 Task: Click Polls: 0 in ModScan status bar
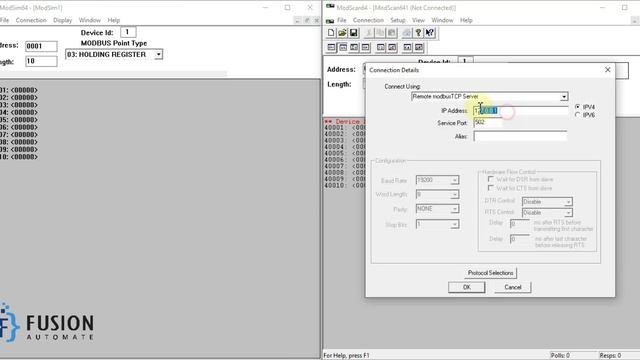(560, 356)
